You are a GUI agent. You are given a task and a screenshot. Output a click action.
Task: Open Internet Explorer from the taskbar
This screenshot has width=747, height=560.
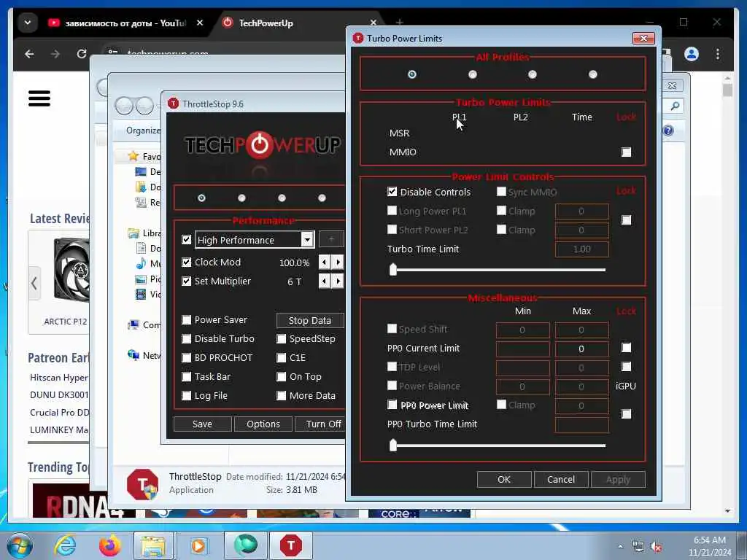(x=65, y=545)
